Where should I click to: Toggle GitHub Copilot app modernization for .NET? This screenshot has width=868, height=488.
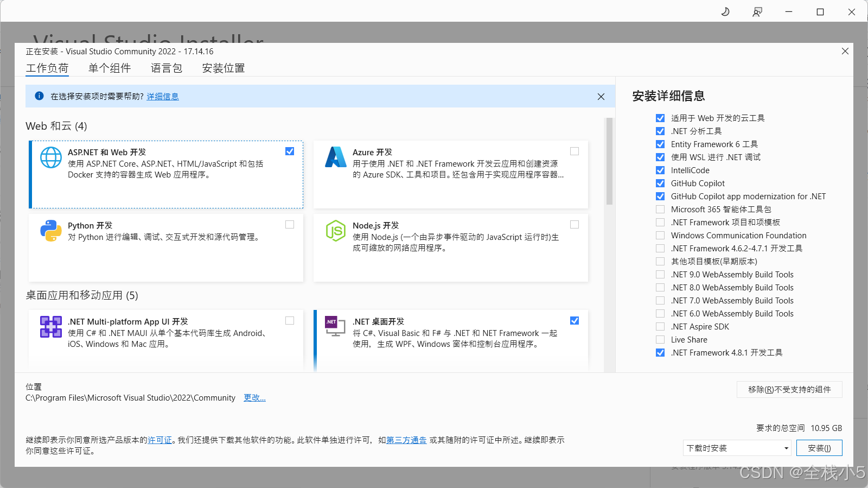[x=660, y=196]
